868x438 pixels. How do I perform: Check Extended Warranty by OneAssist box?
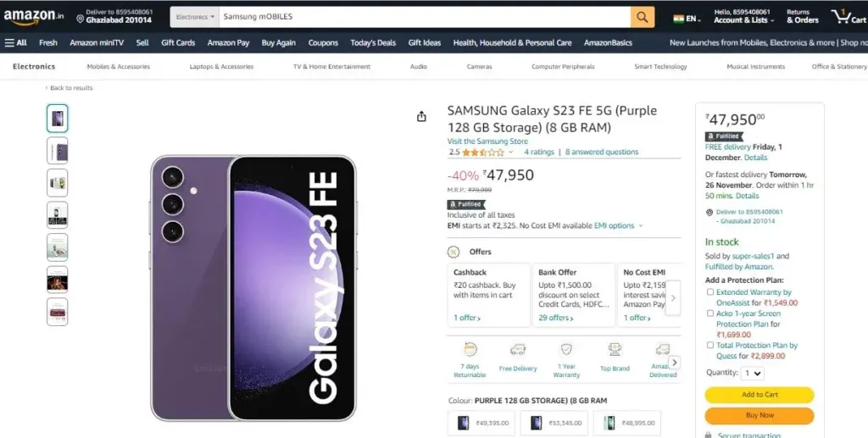click(710, 292)
